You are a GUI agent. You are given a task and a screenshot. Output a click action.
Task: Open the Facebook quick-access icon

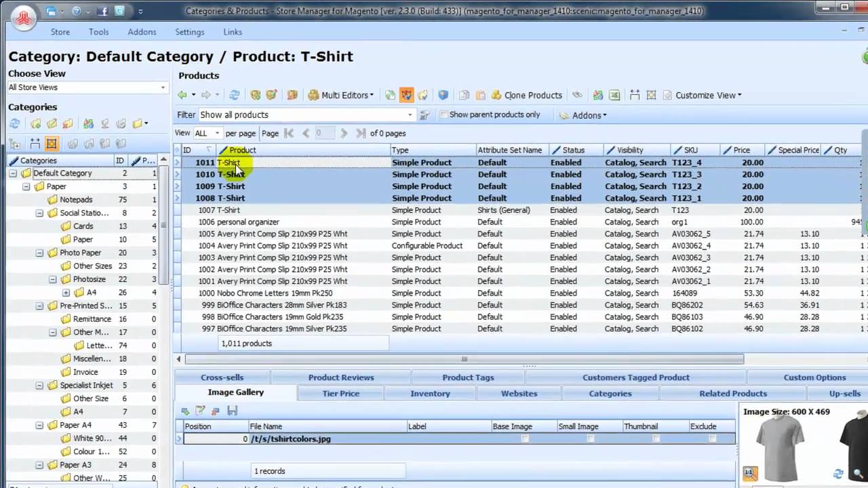click(104, 11)
